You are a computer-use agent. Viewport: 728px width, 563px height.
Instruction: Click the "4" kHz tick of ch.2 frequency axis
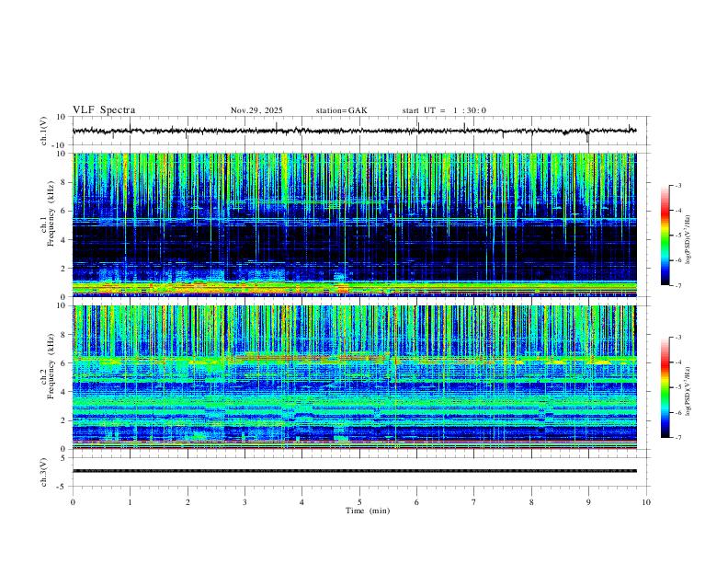point(64,392)
